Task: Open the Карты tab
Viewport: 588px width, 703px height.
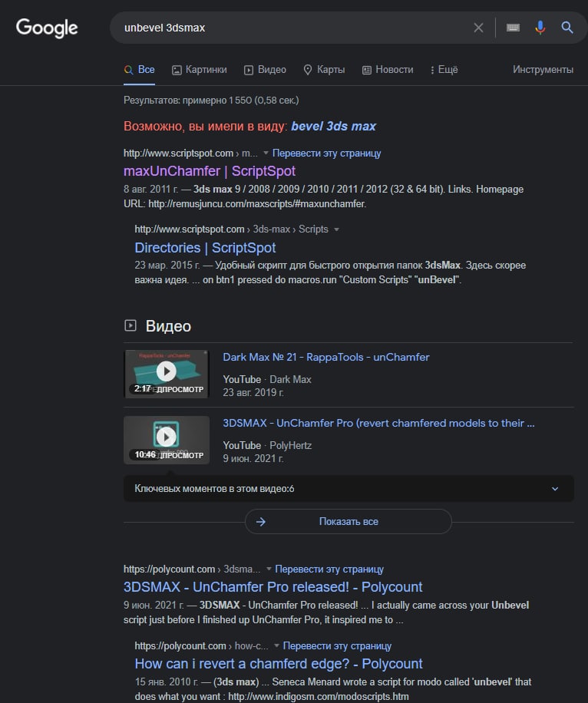Action: pos(324,70)
